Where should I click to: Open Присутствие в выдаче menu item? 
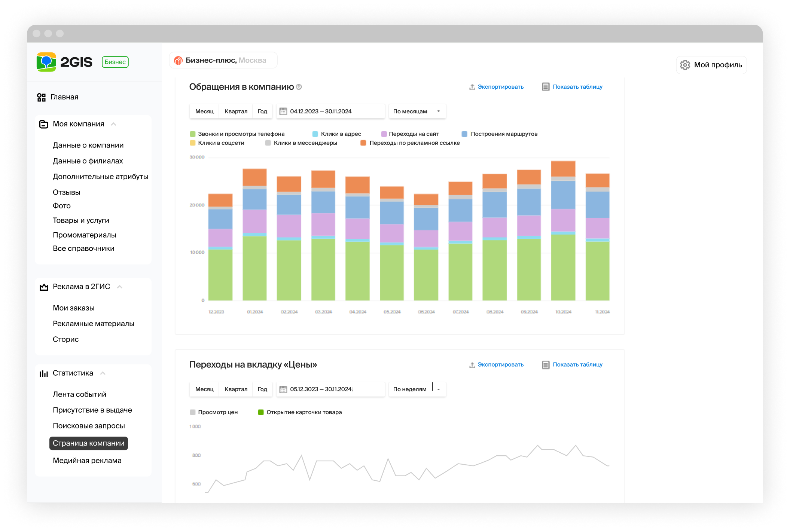pyautogui.click(x=92, y=410)
